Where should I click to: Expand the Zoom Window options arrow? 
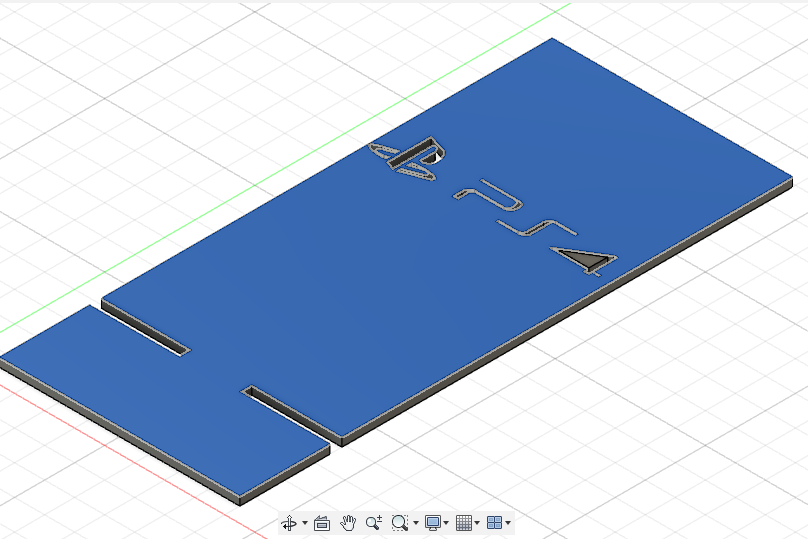[x=416, y=523]
